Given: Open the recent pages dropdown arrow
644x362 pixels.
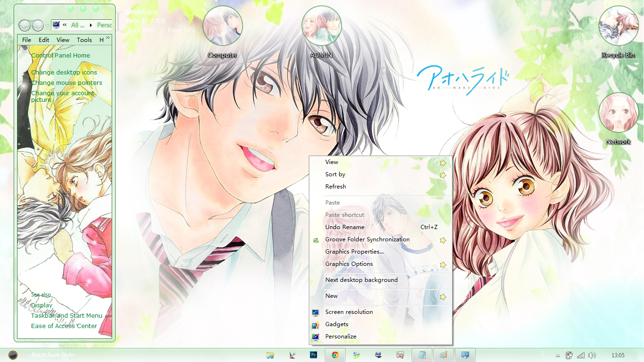Looking at the screenshot, I should point(47,26).
